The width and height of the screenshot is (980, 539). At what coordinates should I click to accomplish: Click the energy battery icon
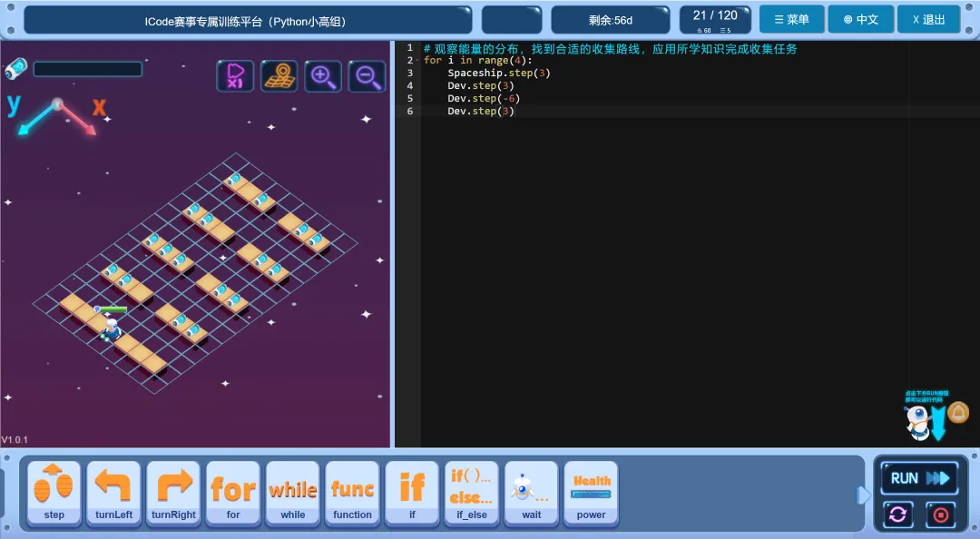(x=16, y=69)
